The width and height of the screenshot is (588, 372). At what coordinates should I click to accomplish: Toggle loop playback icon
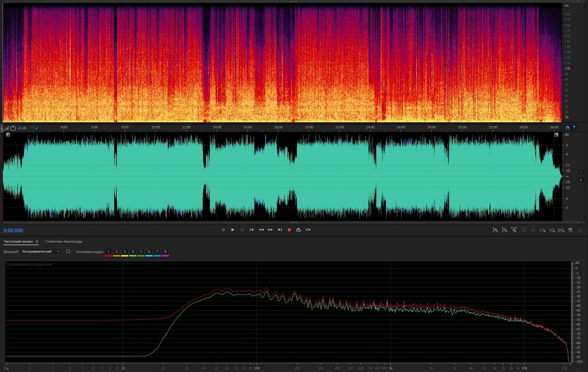point(299,230)
